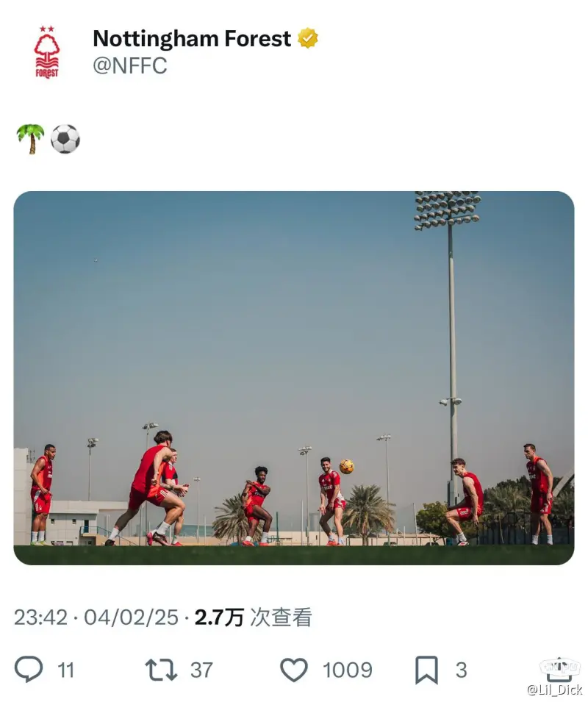Bookmark the tweet with bookmark icon
Image resolution: width=588 pixels, height=702 pixels.
426,670
